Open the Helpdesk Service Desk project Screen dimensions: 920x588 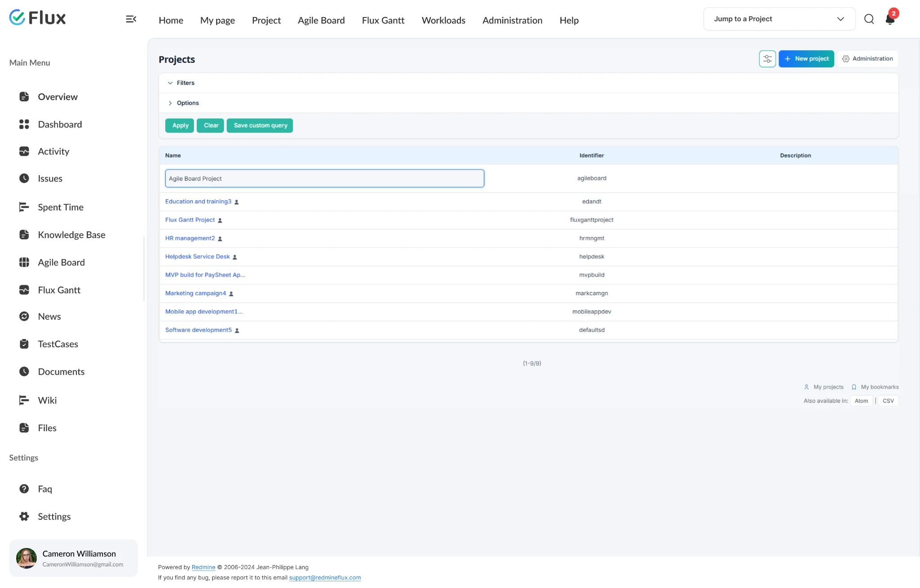coord(197,256)
